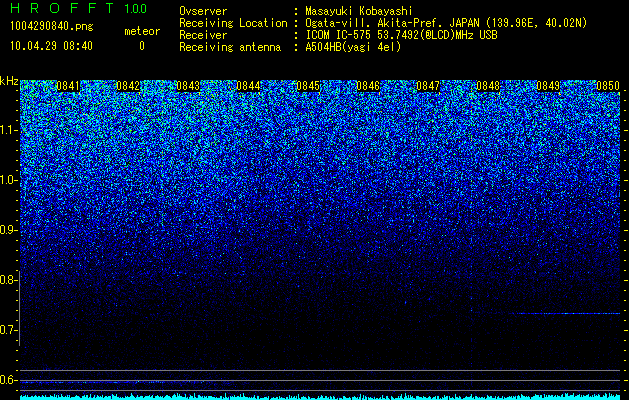Click the 0844 time marker
This screenshot has height=400, width=629.
(248, 86)
